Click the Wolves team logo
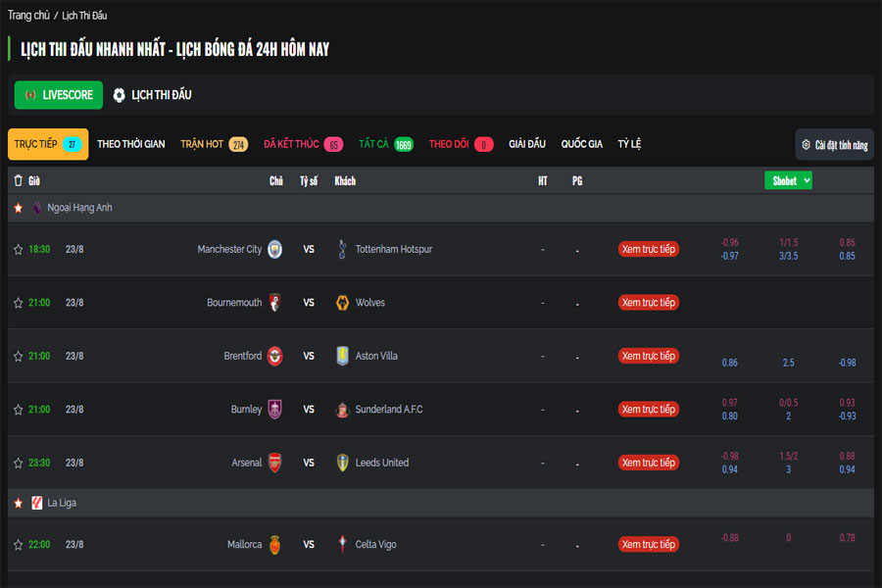Viewport: 882px width, 588px height. point(342,303)
